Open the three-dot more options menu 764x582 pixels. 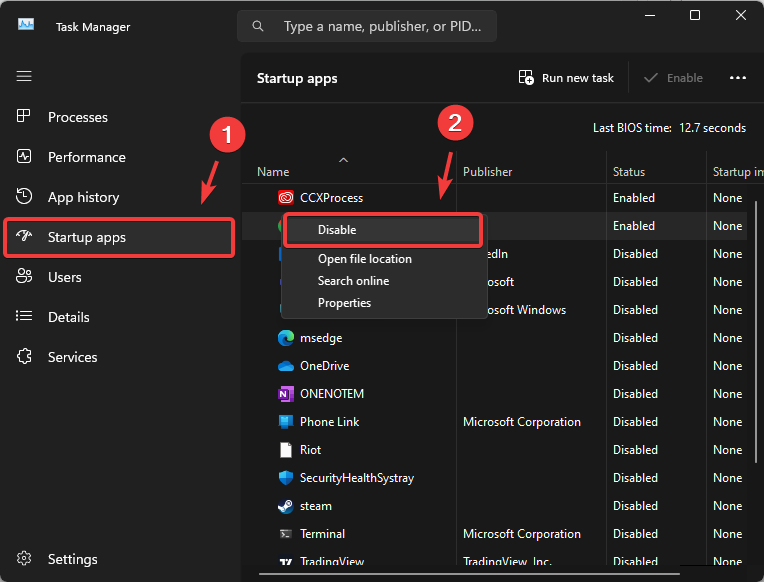pos(738,78)
